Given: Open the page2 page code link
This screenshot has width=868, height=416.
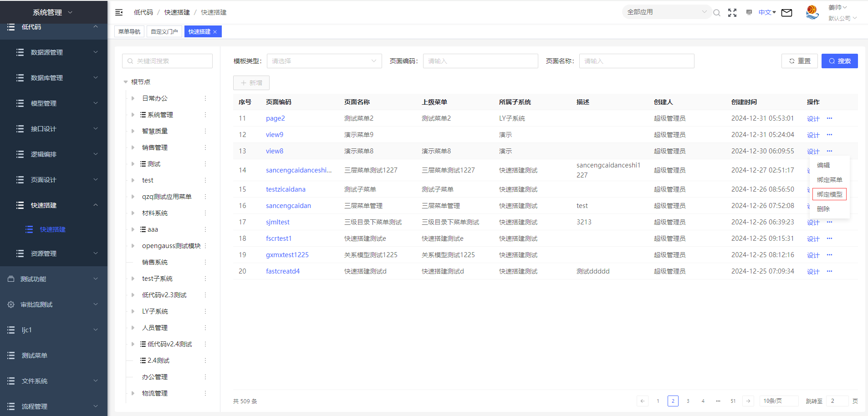Looking at the screenshot, I should tap(276, 118).
